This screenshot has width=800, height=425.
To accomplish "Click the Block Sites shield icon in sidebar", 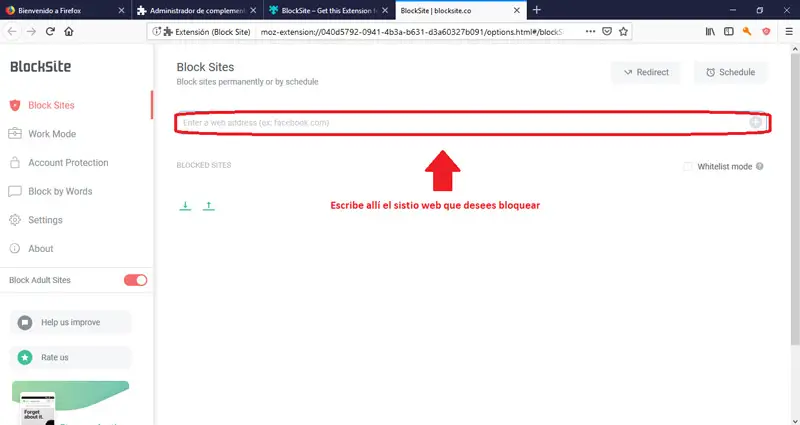I will pos(15,105).
